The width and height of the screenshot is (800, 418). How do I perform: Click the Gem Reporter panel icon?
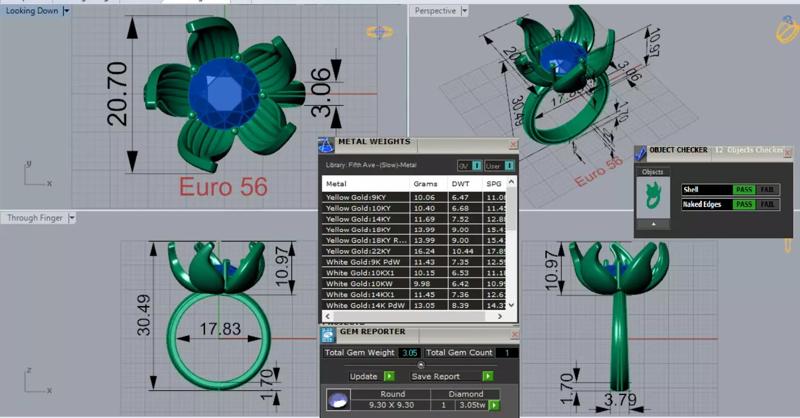click(x=328, y=335)
